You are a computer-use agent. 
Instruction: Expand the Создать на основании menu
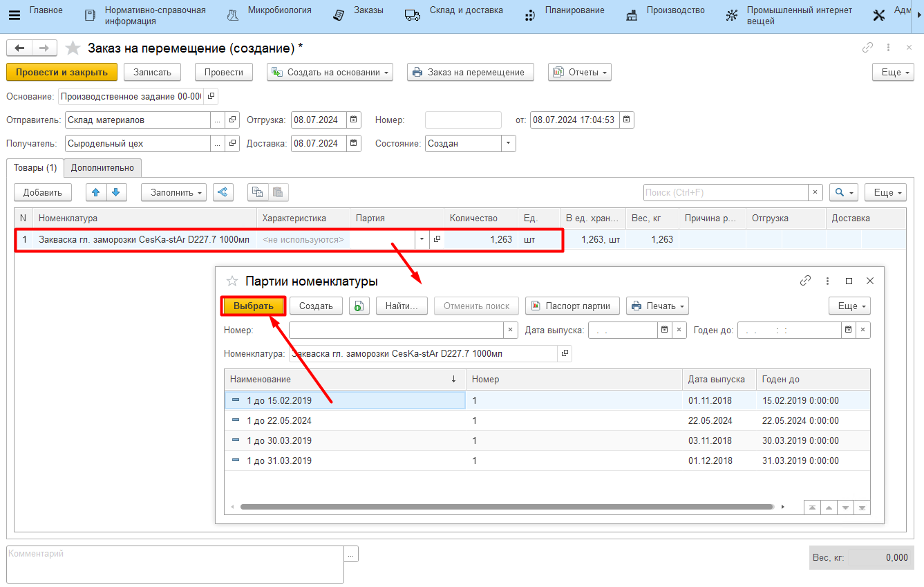[330, 72]
